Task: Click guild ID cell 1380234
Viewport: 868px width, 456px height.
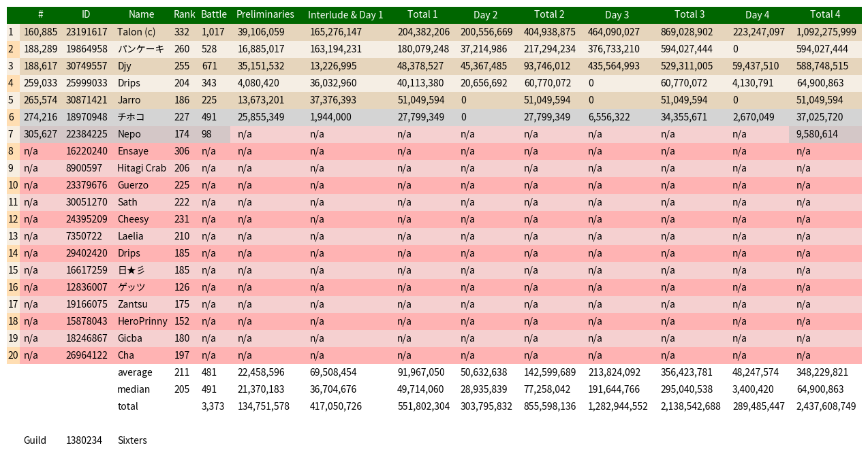Action: (x=84, y=440)
